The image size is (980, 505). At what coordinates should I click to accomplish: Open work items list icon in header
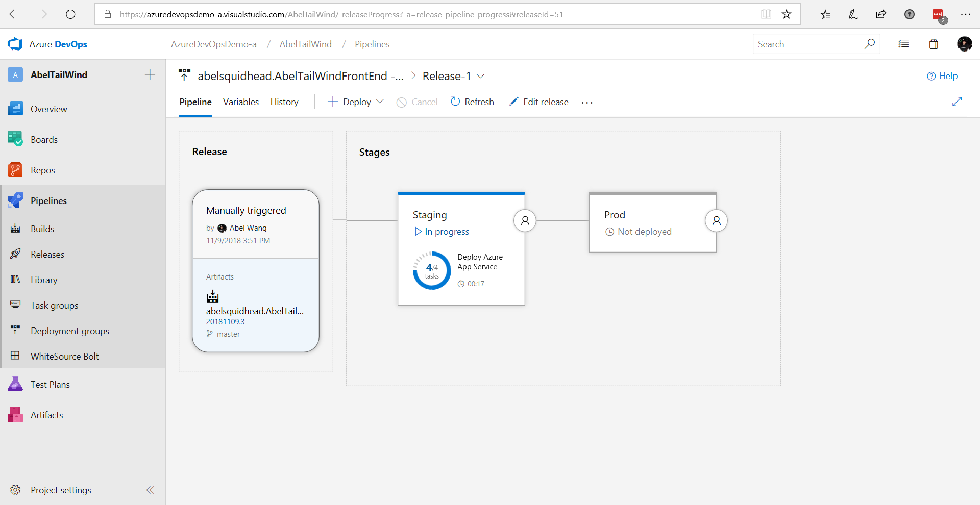pos(903,44)
